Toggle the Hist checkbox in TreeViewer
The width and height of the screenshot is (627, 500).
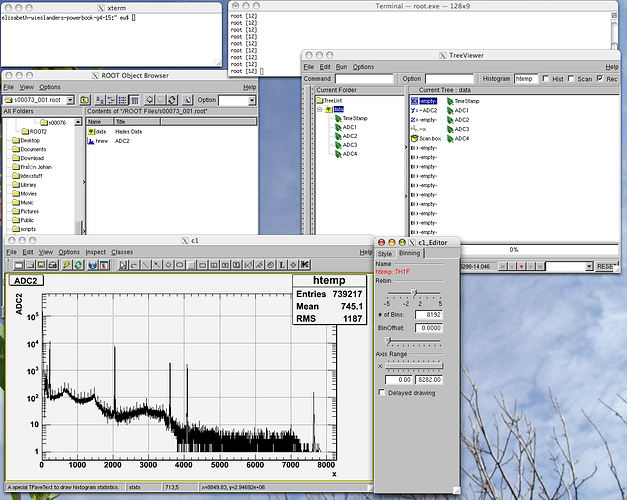point(546,78)
